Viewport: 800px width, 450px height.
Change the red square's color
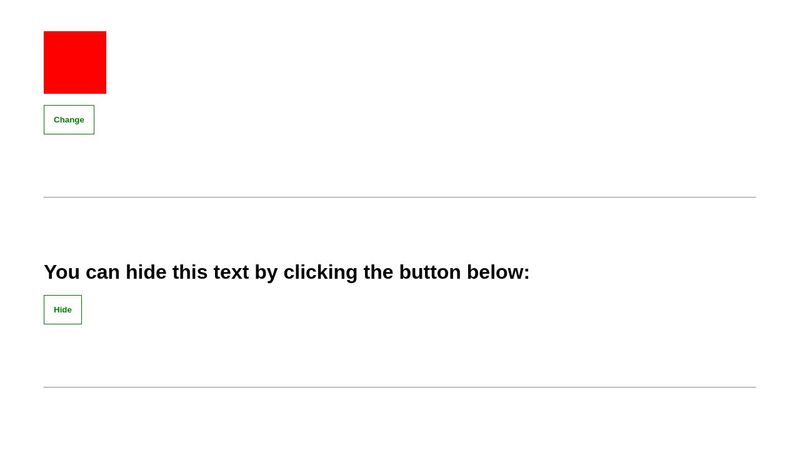click(x=68, y=120)
